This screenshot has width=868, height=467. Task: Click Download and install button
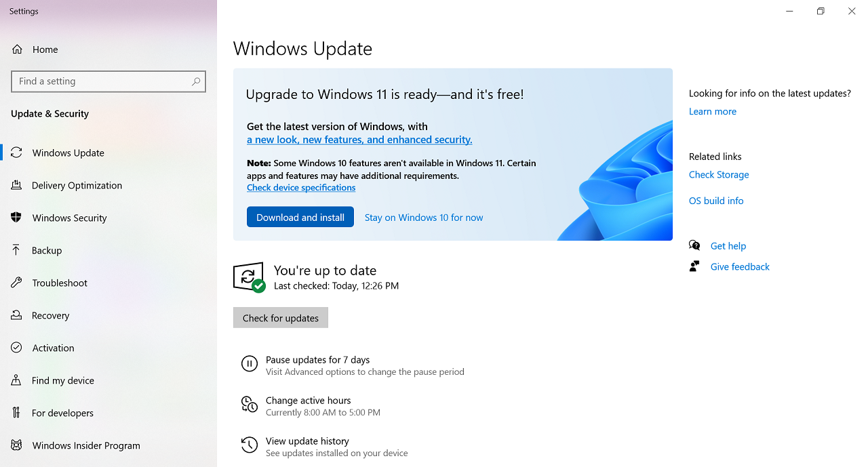pyautogui.click(x=300, y=217)
